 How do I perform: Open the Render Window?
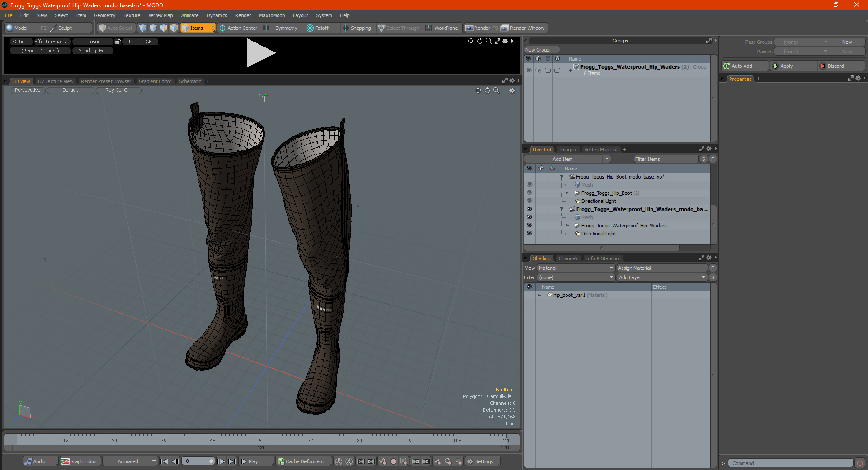(x=524, y=28)
